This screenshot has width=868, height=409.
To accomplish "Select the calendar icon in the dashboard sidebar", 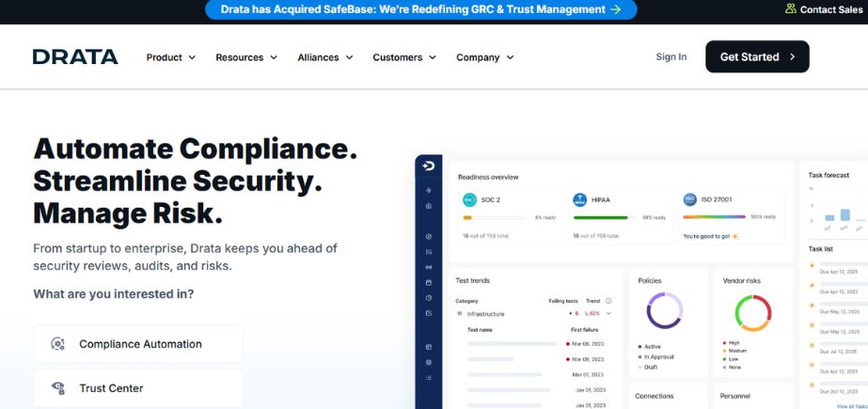I will 429,282.
